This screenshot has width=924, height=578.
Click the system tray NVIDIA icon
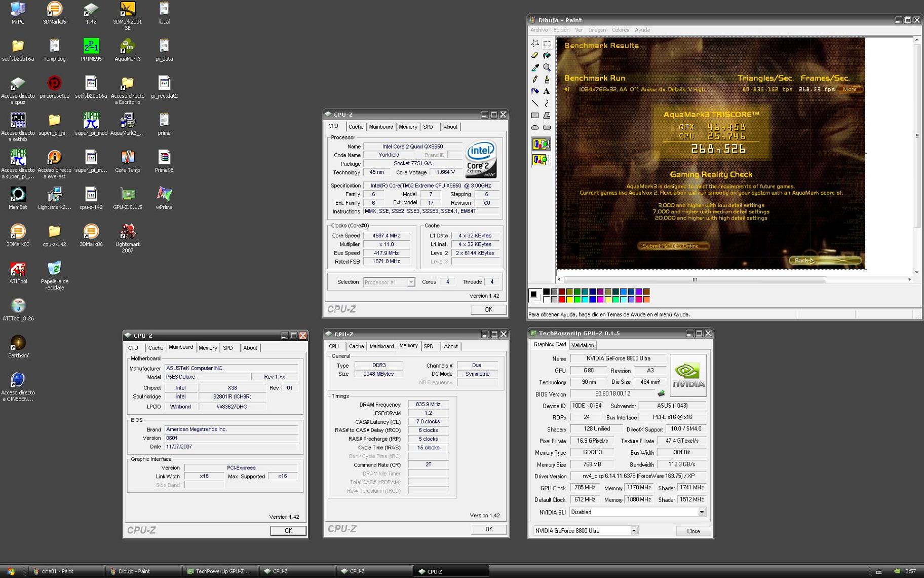click(897, 571)
